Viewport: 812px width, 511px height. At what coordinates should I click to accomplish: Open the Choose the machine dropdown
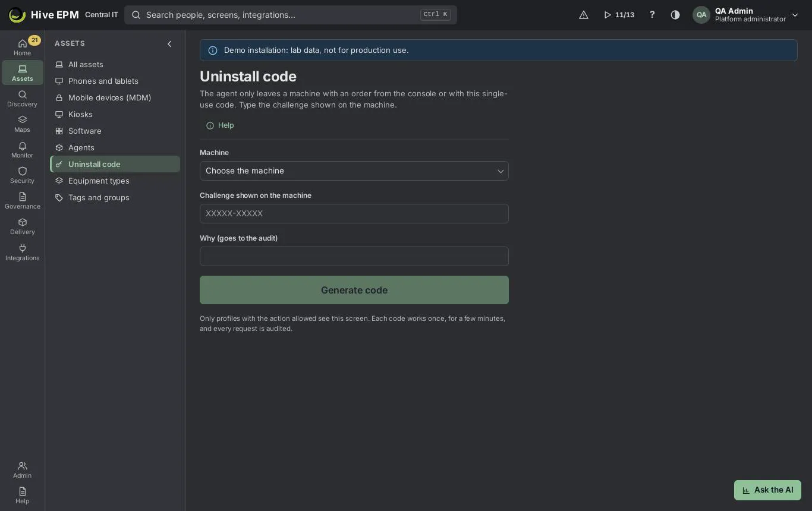point(354,171)
